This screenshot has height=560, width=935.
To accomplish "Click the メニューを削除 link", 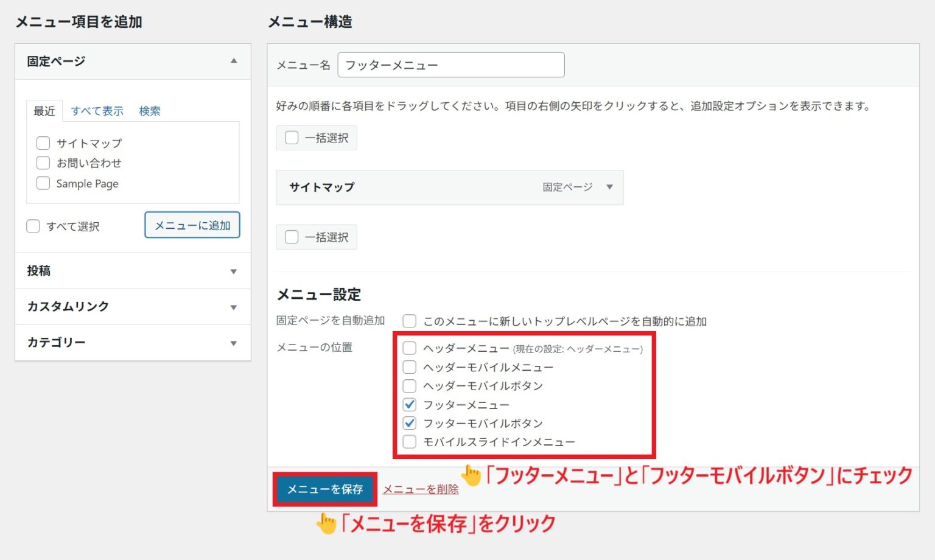I will tap(421, 489).
